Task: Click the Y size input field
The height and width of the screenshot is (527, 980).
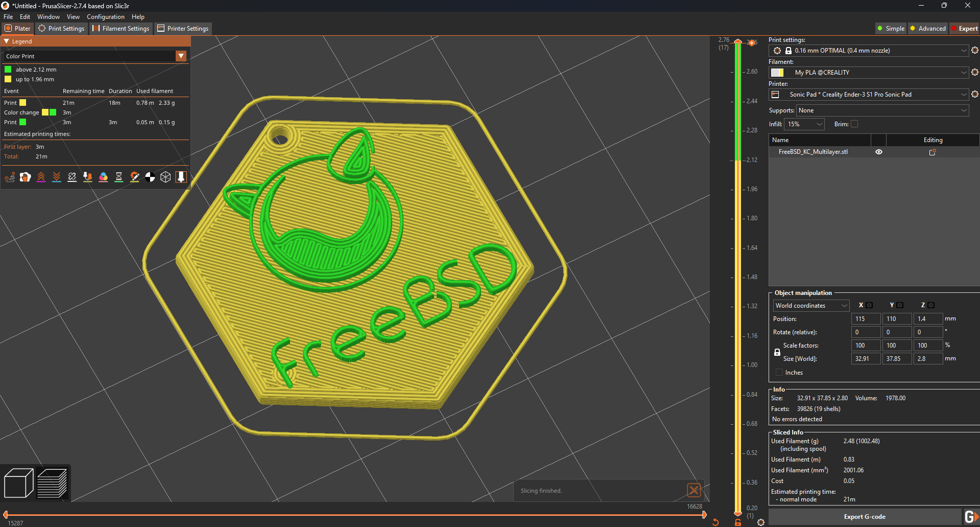Action: (897, 358)
